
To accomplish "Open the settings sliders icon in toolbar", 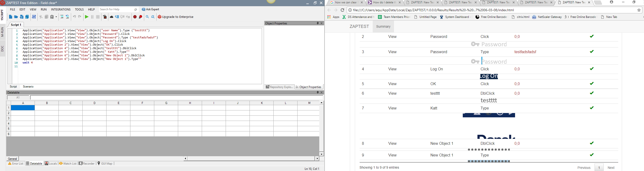I will point(34,17).
